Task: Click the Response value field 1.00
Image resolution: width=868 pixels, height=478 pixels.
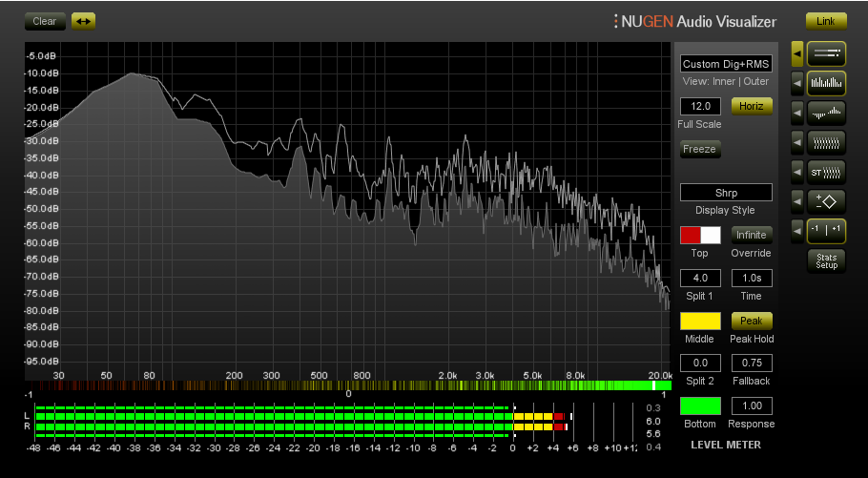Action: 752,406
